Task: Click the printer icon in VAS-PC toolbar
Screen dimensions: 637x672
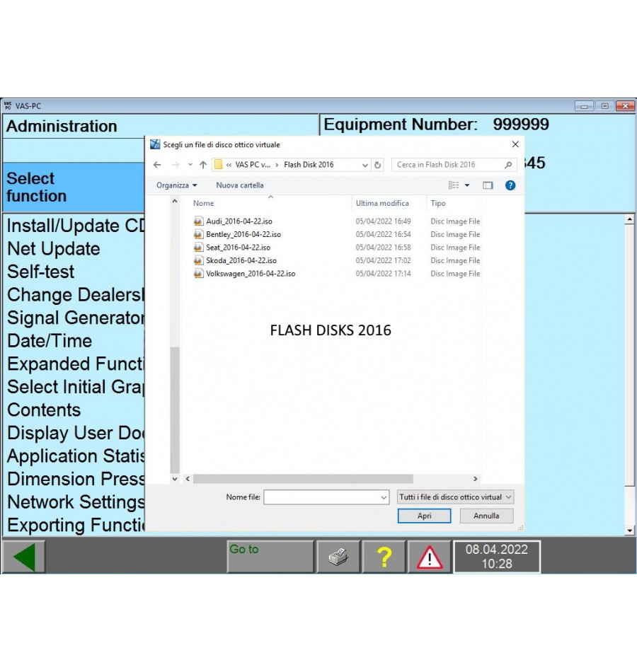Action: tap(338, 557)
